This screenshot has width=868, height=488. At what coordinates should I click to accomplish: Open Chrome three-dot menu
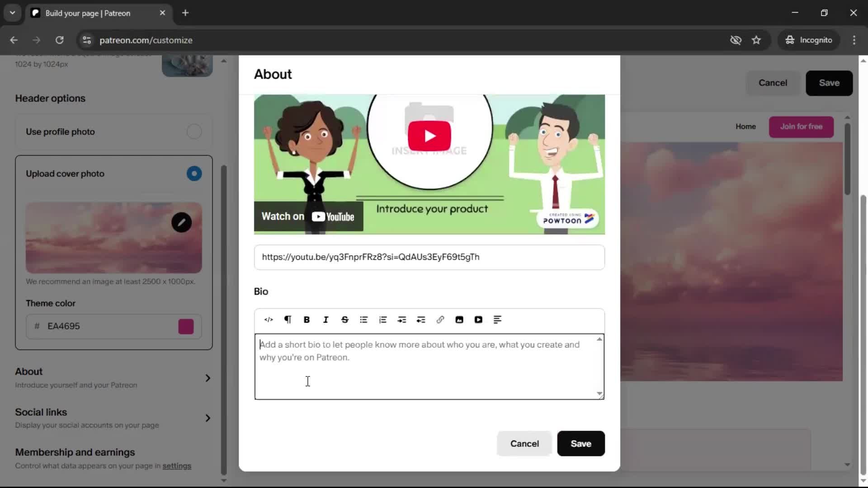click(x=854, y=40)
